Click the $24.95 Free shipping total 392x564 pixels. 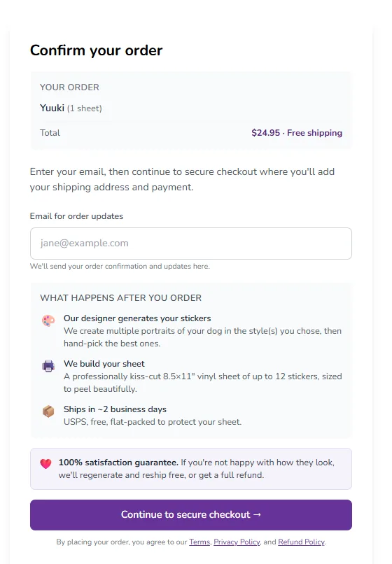(297, 133)
